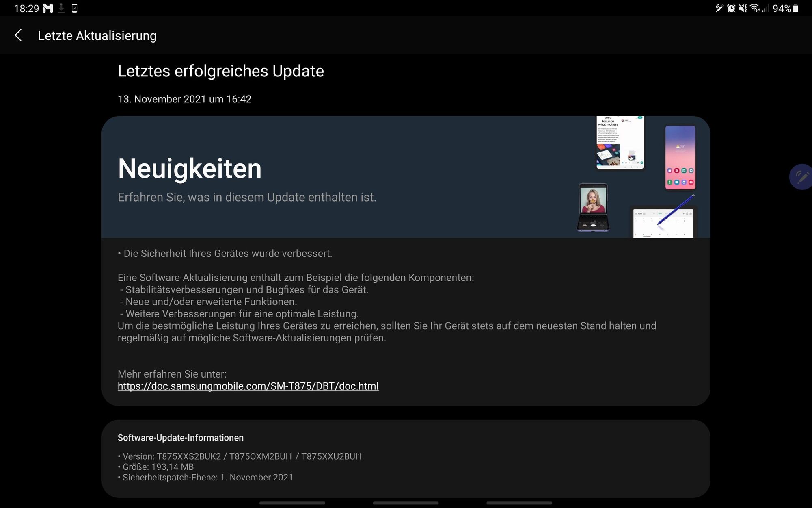Open the doc.samsungmobile.com SM-T875 link
Image resolution: width=812 pixels, height=508 pixels.
[x=248, y=386]
